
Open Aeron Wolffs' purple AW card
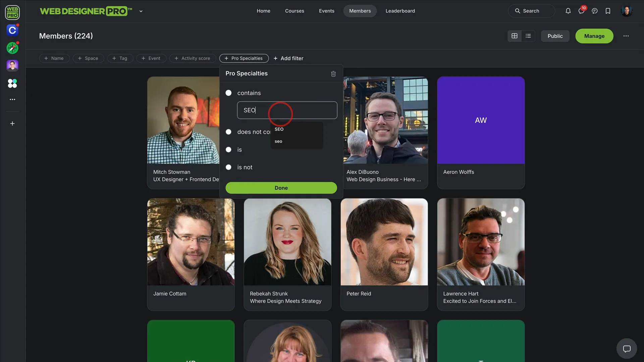click(x=481, y=120)
